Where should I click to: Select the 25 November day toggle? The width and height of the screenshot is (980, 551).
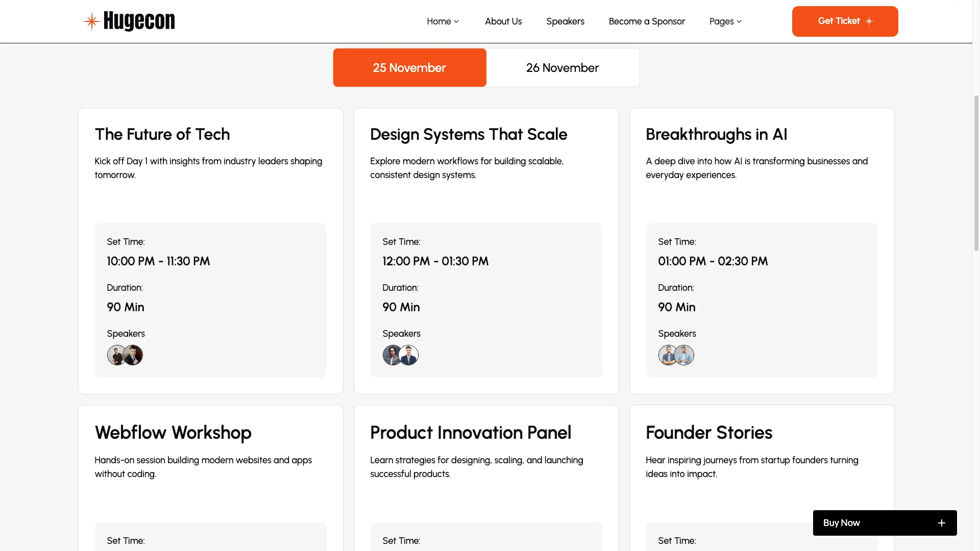409,67
